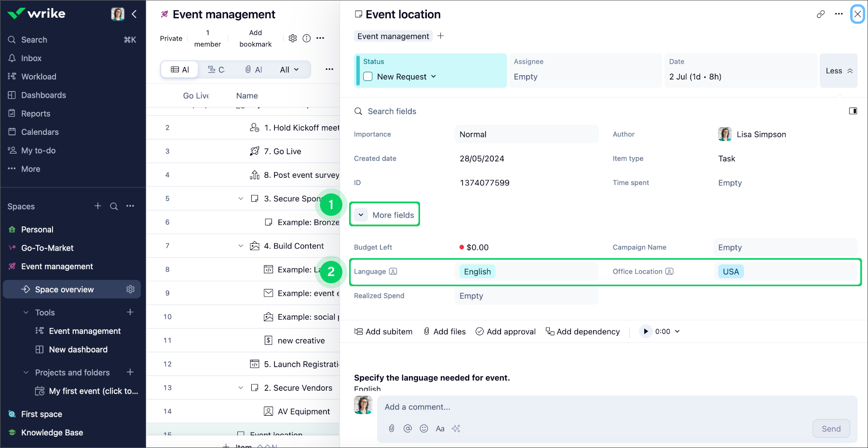Expand the More fields section

coord(384,214)
